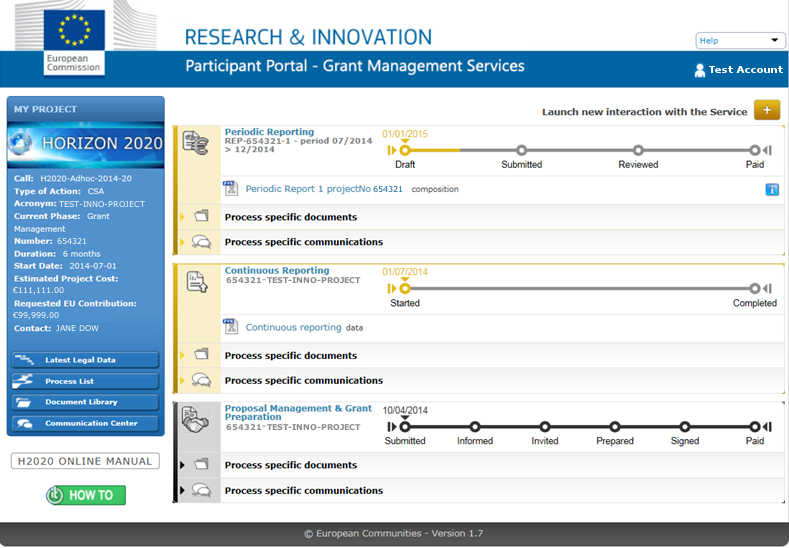The height and width of the screenshot is (548, 789).
Task: Click the Test Account user icon
Action: (x=699, y=70)
